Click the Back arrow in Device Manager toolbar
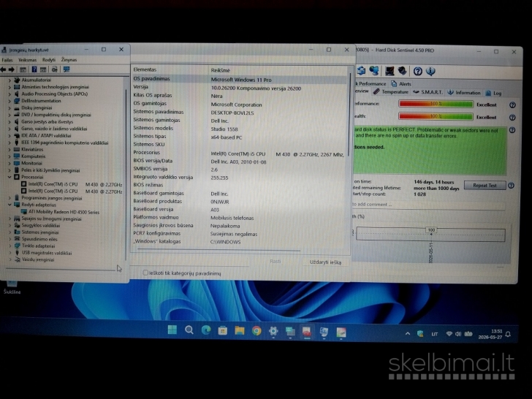This screenshot has height=399, width=532. pos(4,69)
